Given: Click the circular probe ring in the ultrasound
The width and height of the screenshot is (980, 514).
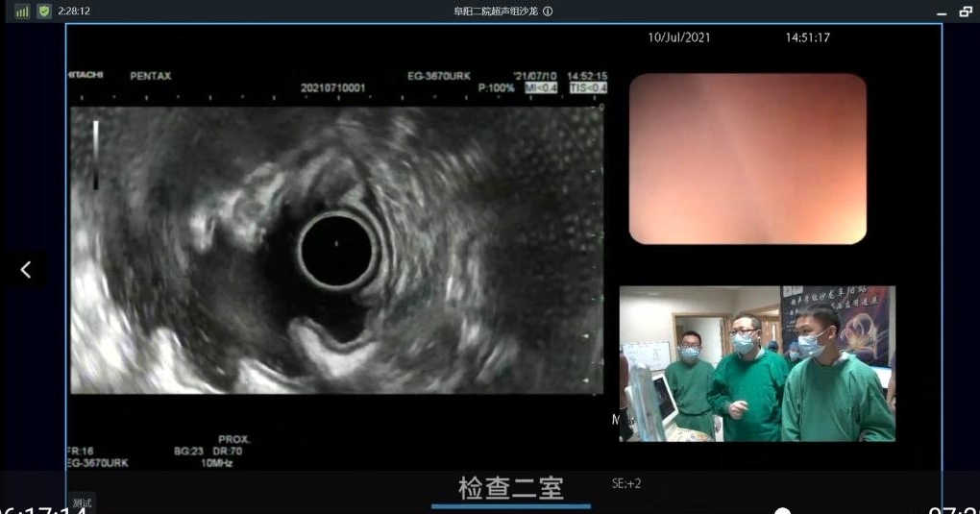Looking at the screenshot, I should [x=336, y=250].
